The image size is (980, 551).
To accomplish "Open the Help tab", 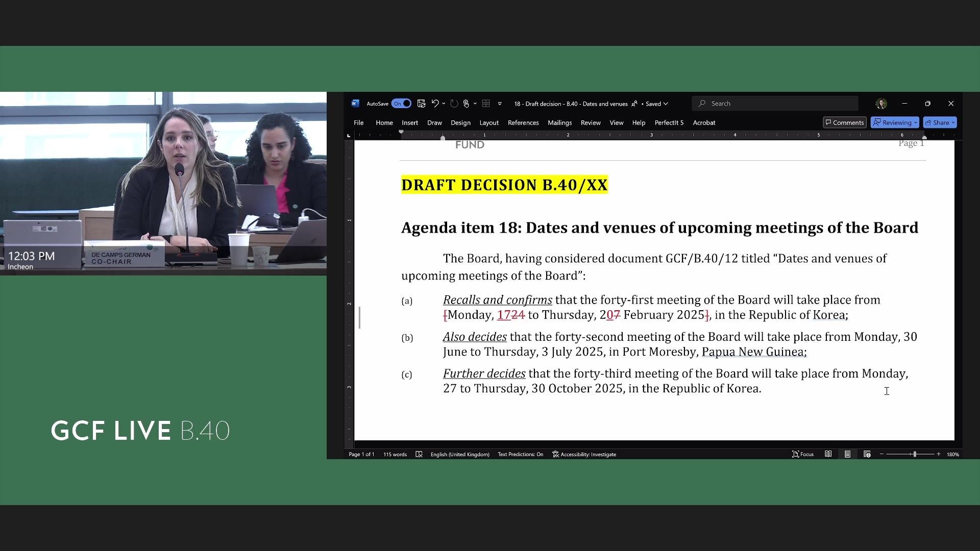I will point(639,123).
